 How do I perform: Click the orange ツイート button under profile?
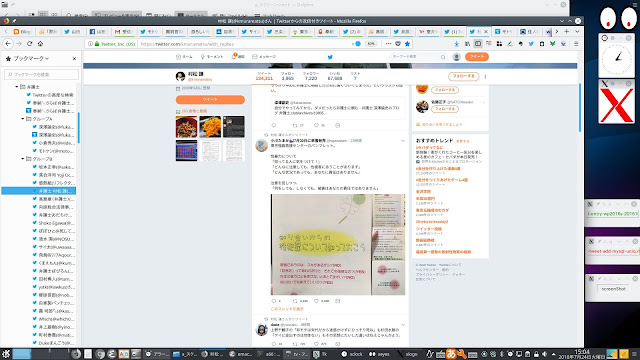point(210,100)
